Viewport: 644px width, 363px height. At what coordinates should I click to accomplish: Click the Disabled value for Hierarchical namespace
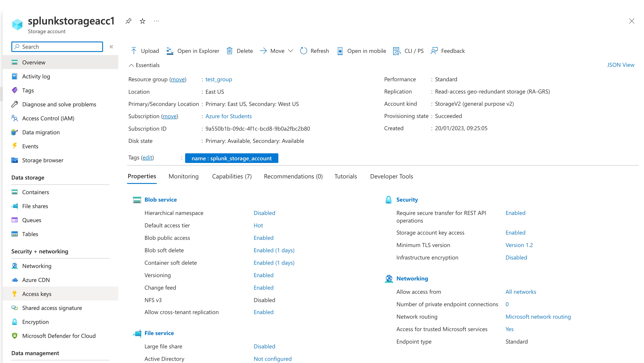(264, 213)
